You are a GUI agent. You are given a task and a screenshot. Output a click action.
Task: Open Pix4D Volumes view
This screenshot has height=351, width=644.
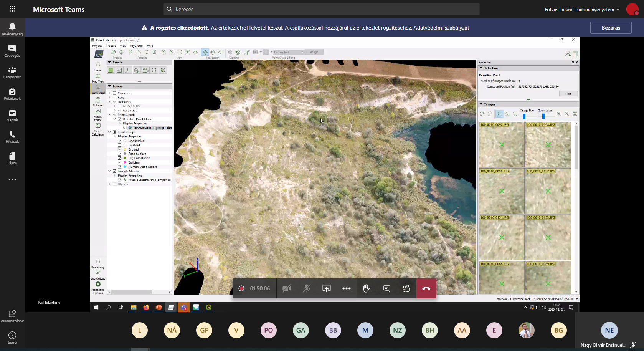(98, 102)
